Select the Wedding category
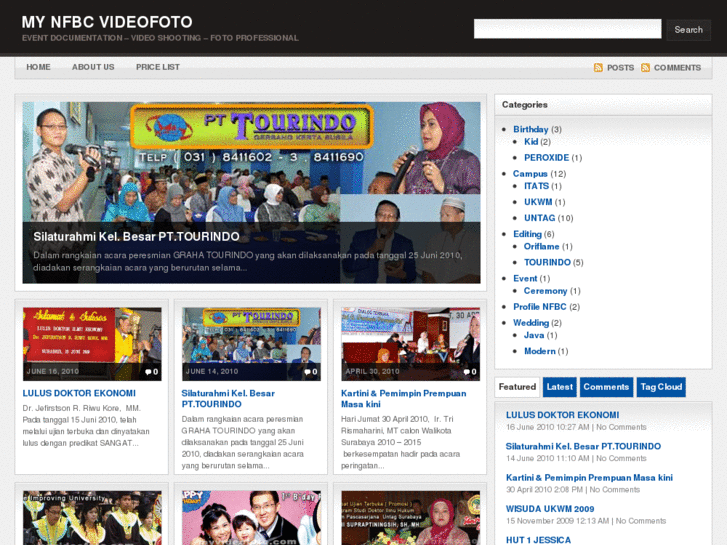Viewport: 727px width, 545px height. (x=531, y=323)
